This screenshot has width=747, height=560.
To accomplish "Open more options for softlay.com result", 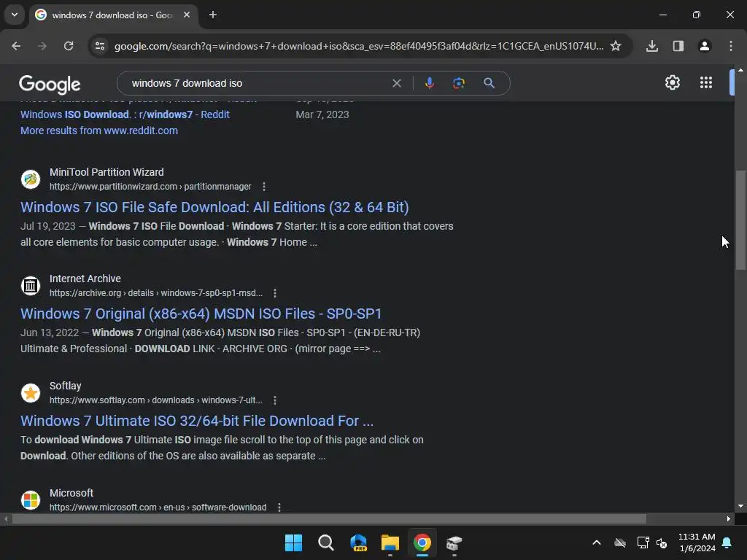I will pyautogui.click(x=275, y=400).
